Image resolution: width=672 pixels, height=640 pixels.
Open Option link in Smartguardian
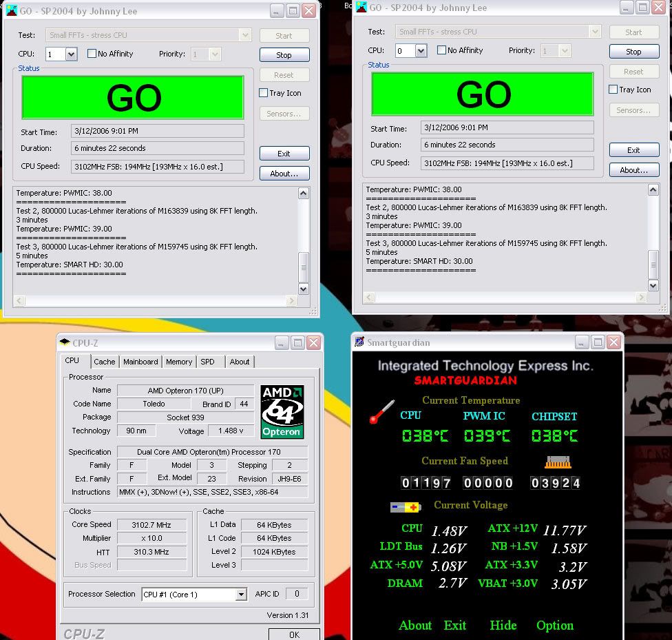point(554,626)
